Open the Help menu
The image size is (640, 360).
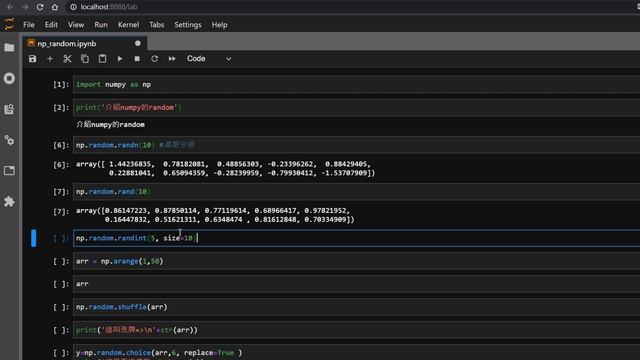coord(219,25)
